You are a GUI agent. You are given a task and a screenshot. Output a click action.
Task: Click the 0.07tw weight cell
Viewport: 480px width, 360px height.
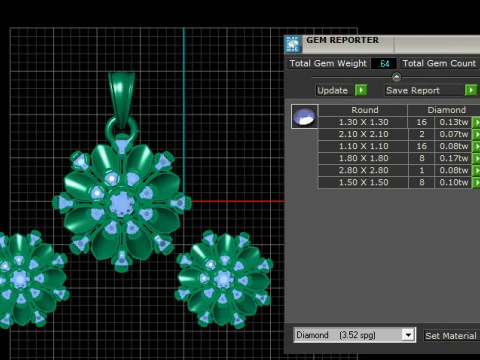(x=453, y=134)
